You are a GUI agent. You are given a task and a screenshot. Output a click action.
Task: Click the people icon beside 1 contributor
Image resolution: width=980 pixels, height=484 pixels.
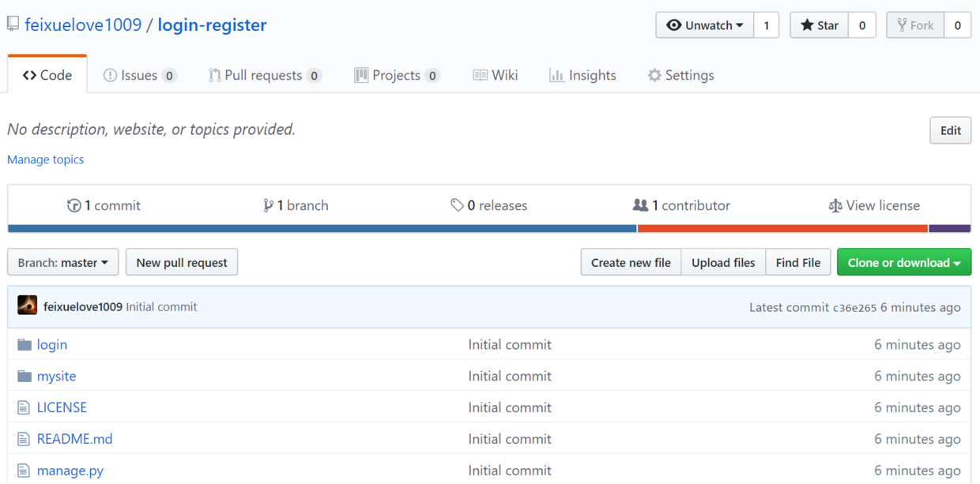tap(640, 205)
